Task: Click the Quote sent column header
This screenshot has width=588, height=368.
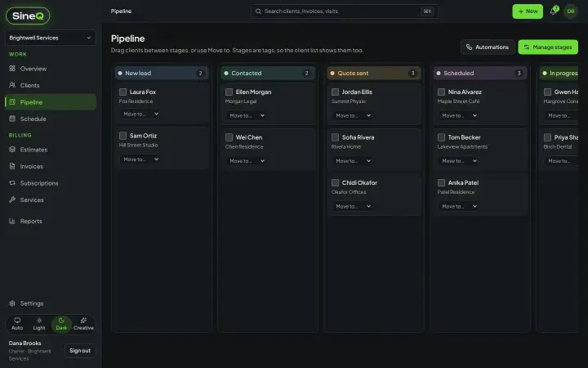Action: tap(374, 74)
